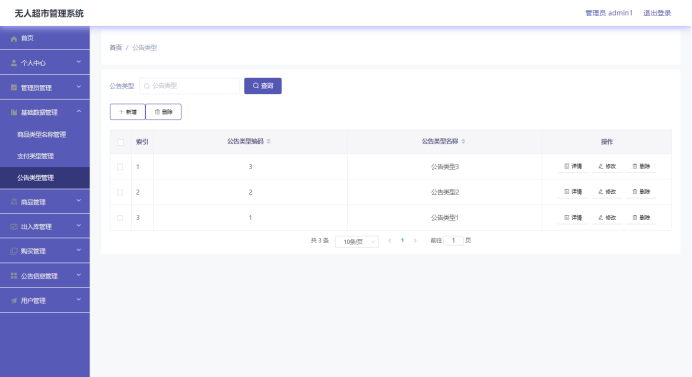Click the magnifier icon inside 公告类型 search box
Screen dimensions: 692x377
coord(147,86)
